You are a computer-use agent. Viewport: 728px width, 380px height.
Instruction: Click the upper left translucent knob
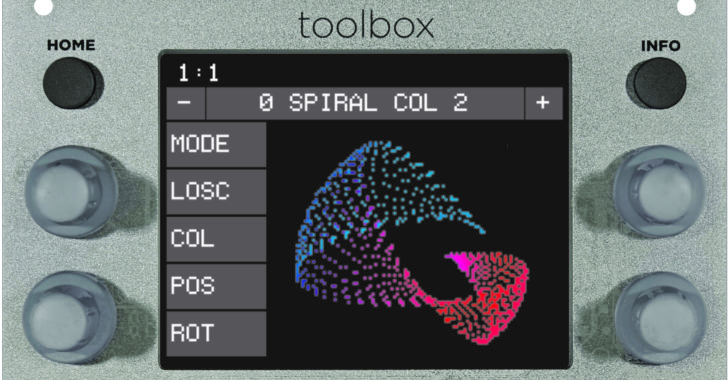[x=70, y=191]
